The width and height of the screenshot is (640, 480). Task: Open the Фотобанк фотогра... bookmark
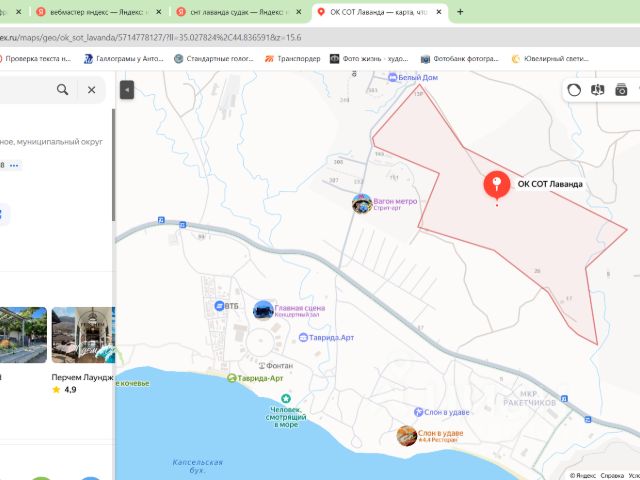pos(460,59)
